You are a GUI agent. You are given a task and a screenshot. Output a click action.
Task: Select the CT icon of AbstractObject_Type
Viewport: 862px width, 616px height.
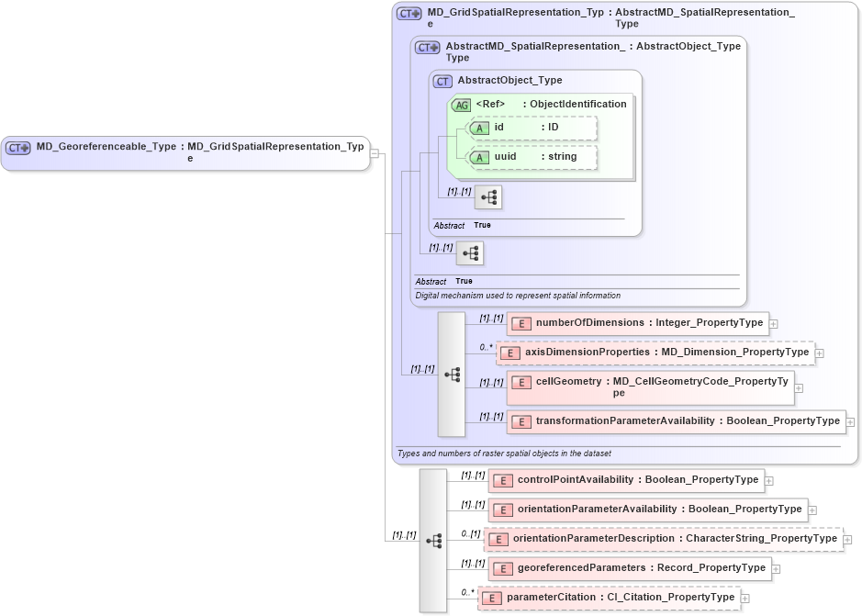pyautogui.click(x=442, y=81)
